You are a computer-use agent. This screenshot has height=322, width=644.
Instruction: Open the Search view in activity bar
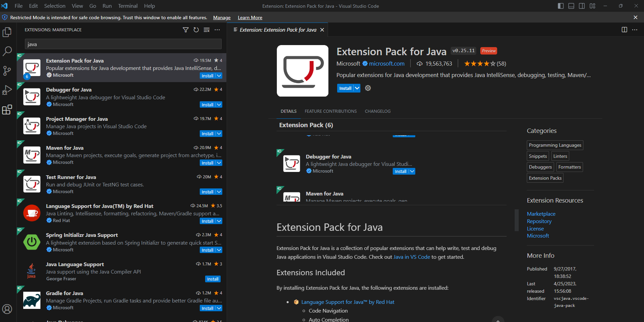tap(7, 51)
